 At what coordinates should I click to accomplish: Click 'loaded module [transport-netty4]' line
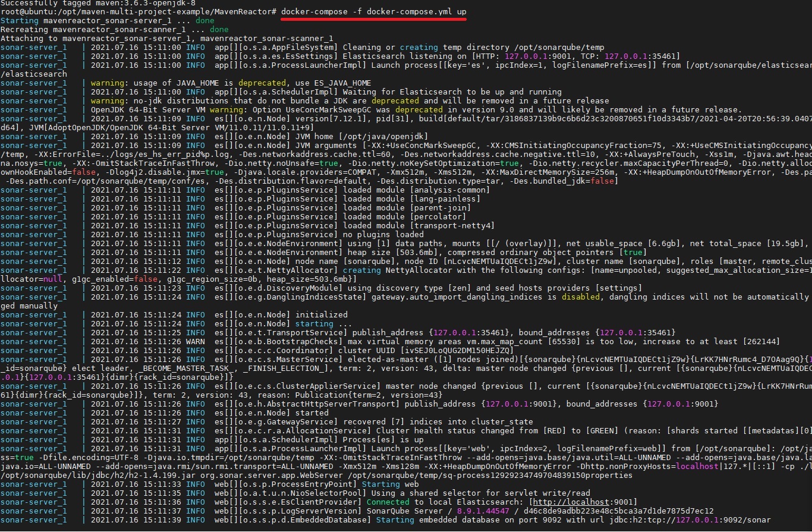419,226
